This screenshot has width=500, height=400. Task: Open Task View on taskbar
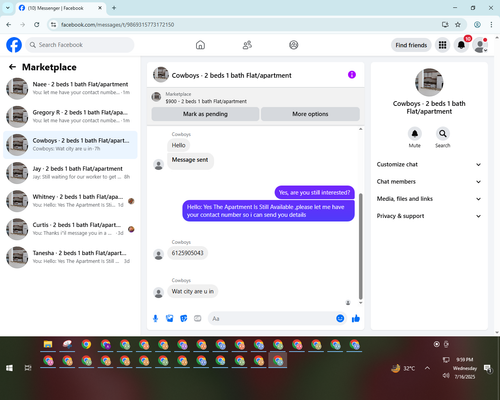pos(28,368)
